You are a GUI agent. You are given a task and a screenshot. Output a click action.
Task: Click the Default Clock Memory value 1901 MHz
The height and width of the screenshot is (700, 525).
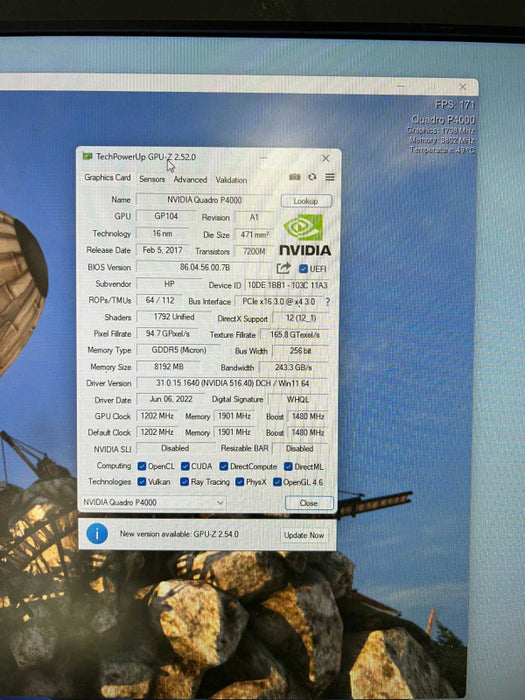234,432
